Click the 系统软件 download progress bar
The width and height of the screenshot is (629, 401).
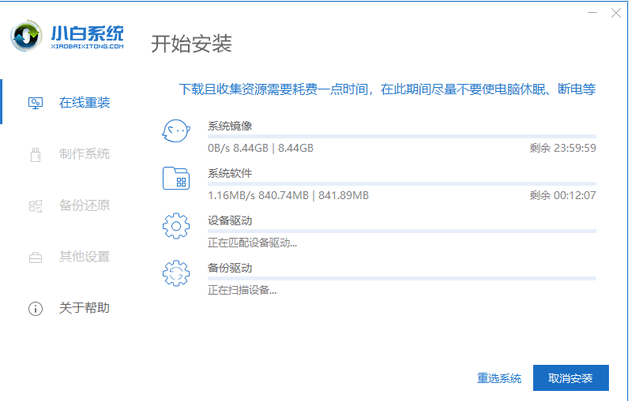tap(402, 184)
